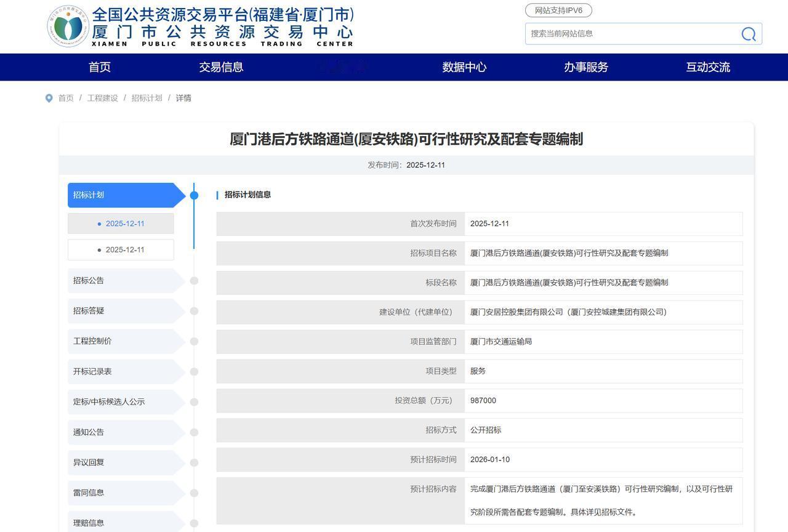788x532 pixels.
Task: Go to 工程建设 via the breadcrumb link
Action: click(103, 98)
